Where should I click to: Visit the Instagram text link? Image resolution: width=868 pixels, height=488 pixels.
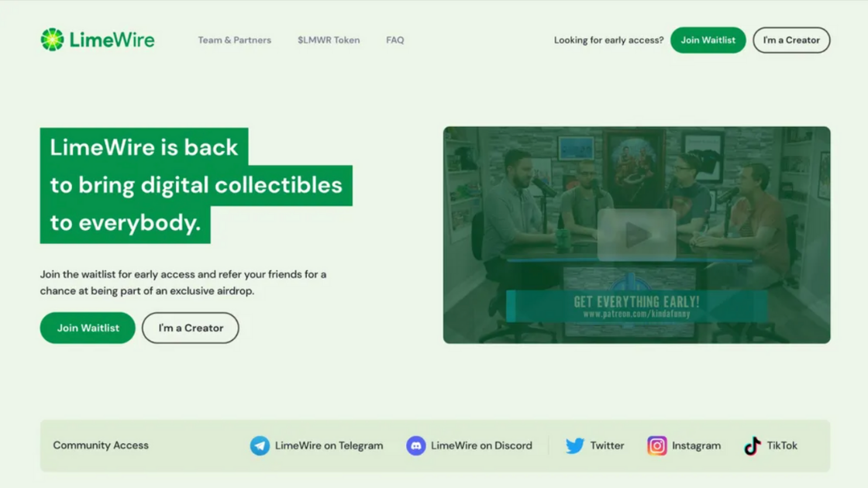pyautogui.click(x=697, y=445)
